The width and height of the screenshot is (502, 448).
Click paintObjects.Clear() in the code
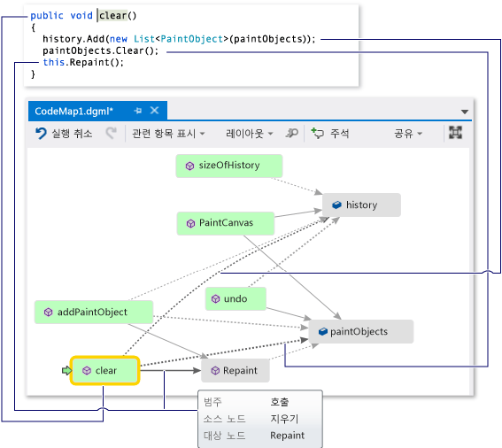click(101, 50)
